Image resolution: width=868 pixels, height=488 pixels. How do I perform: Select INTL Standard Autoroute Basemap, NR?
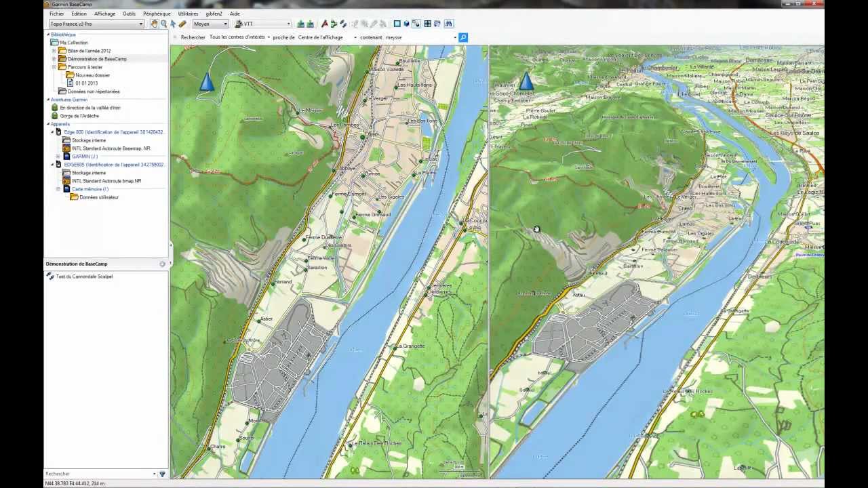pyautogui.click(x=111, y=148)
